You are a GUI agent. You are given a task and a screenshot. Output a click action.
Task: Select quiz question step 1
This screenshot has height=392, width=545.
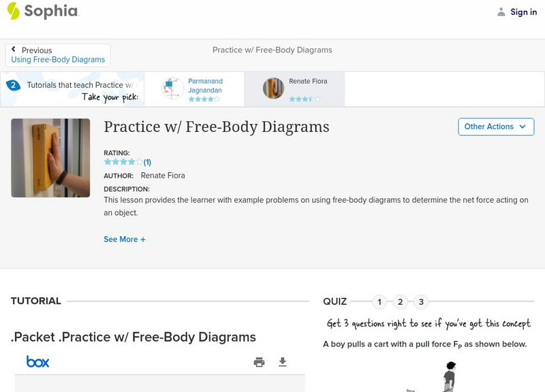(379, 301)
